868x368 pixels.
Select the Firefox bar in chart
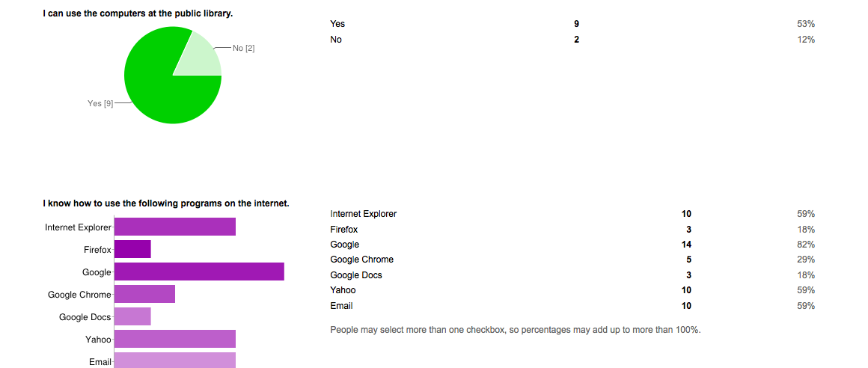point(132,249)
